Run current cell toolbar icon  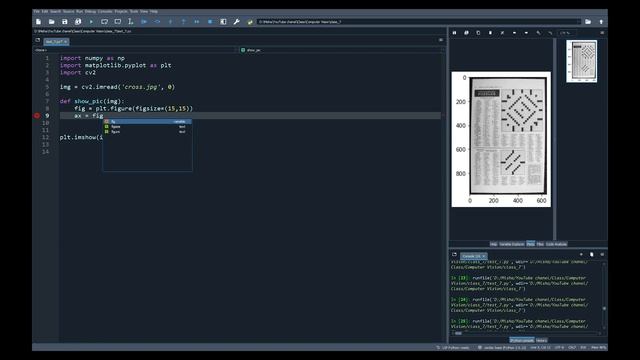pyautogui.click(x=104, y=22)
